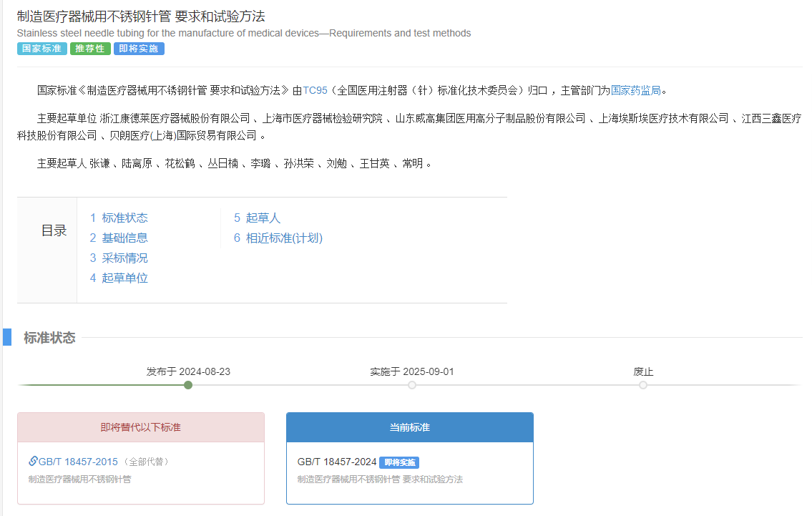Open the replaced standard GB/T 18457-2015

[x=79, y=462]
